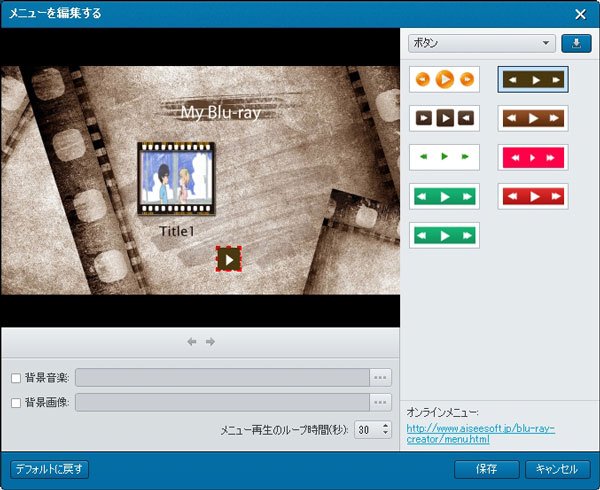Click the play button in the menu preview
600x490 pixels.
[229, 259]
